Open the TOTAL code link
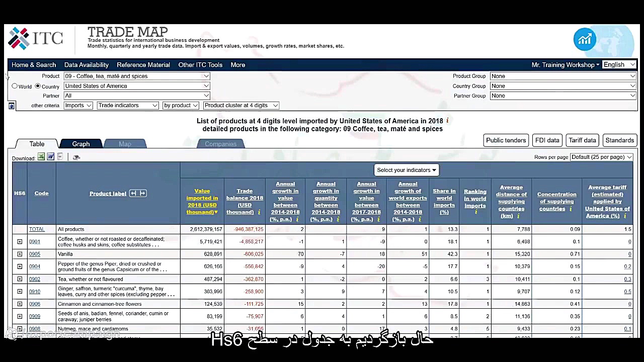The image size is (644, 362). pyautogui.click(x=37, y=229)
